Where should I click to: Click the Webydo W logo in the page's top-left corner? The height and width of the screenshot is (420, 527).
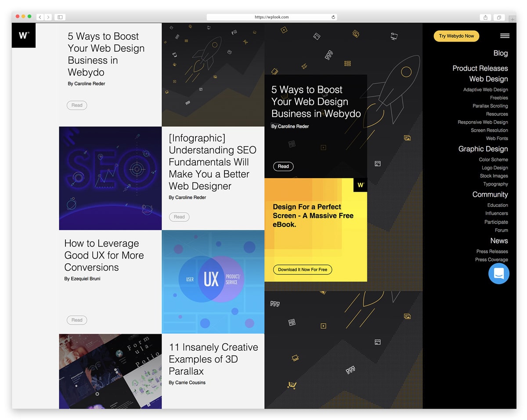pyautogui.click(x=24, y=36)
